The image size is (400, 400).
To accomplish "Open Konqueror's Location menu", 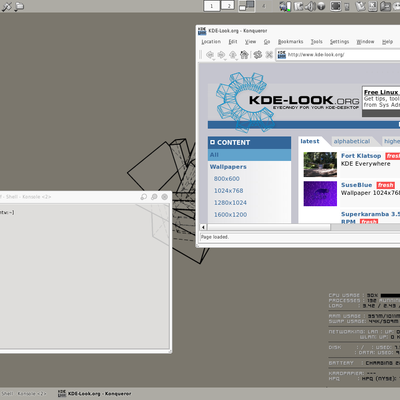I will 211,42.
